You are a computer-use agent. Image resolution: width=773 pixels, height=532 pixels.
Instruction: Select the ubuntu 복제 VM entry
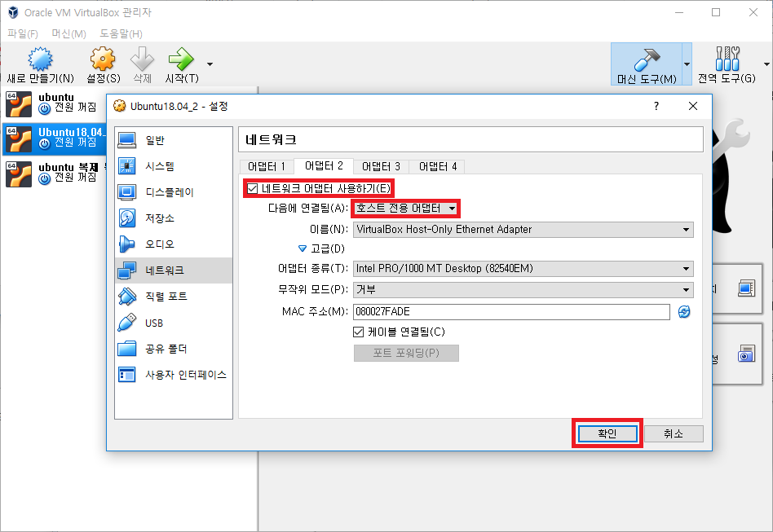pyautogui.click(x=53, y=174)
